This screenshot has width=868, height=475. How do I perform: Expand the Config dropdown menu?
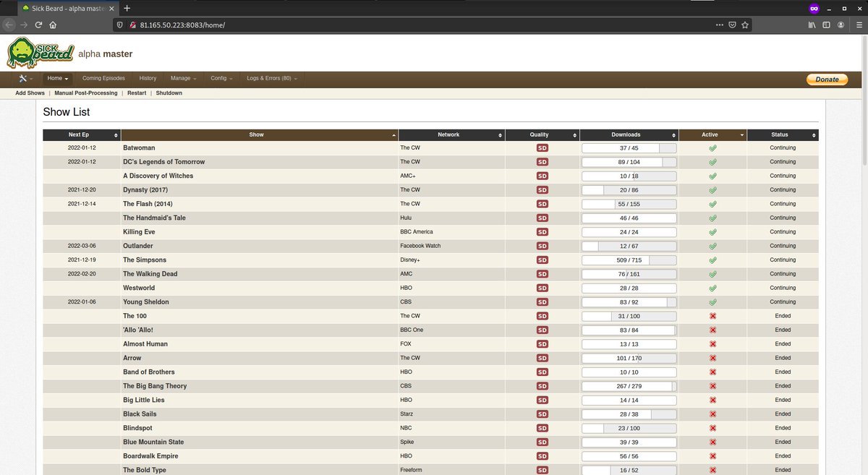click(x=221, y=78)
